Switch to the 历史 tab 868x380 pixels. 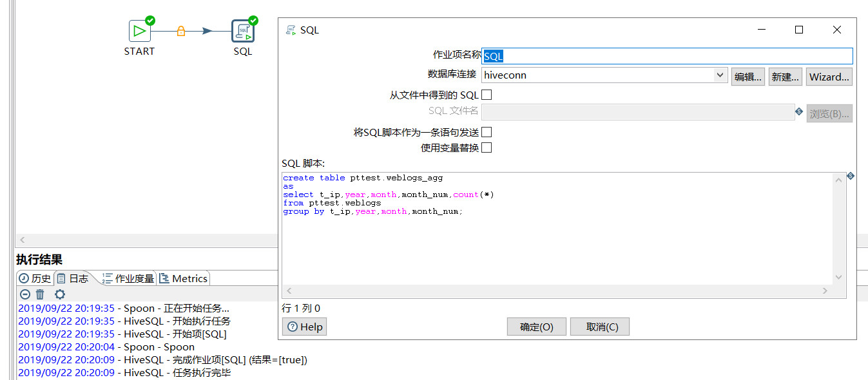point(35,278)
